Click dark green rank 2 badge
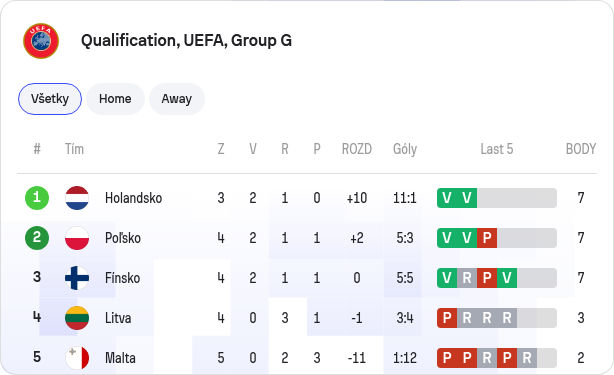Image resolution: width=614 pixels, height=375 pixels. [37, 238]
